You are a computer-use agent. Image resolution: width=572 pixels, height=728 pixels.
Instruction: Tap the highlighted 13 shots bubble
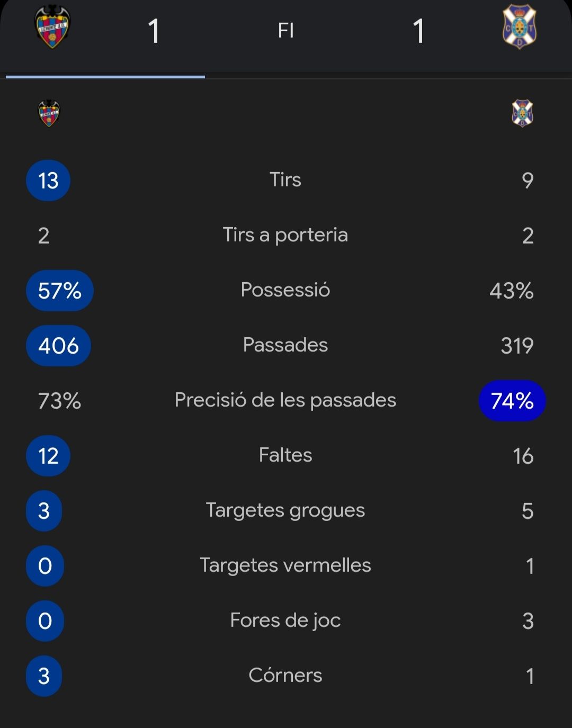pyautogui.click(x=48, y=181)
